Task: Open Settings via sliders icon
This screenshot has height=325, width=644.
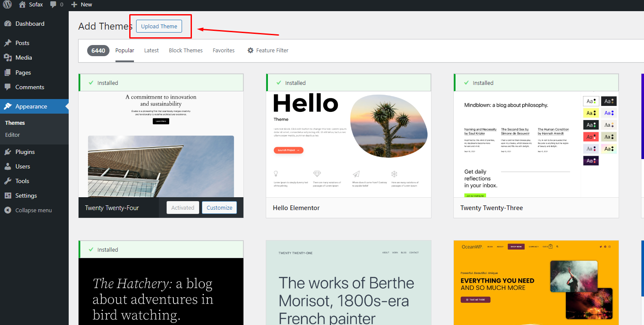Action: click(8, 196)
